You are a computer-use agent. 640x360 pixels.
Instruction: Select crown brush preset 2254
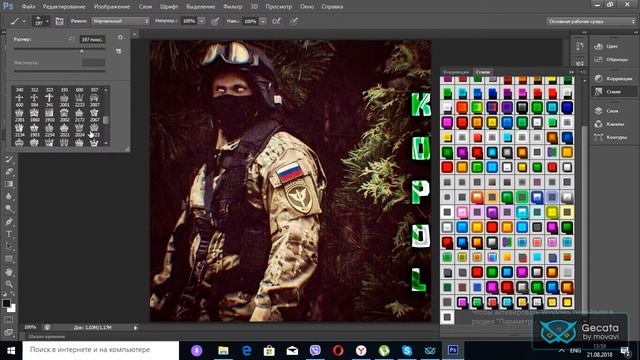tap(49, 129)
